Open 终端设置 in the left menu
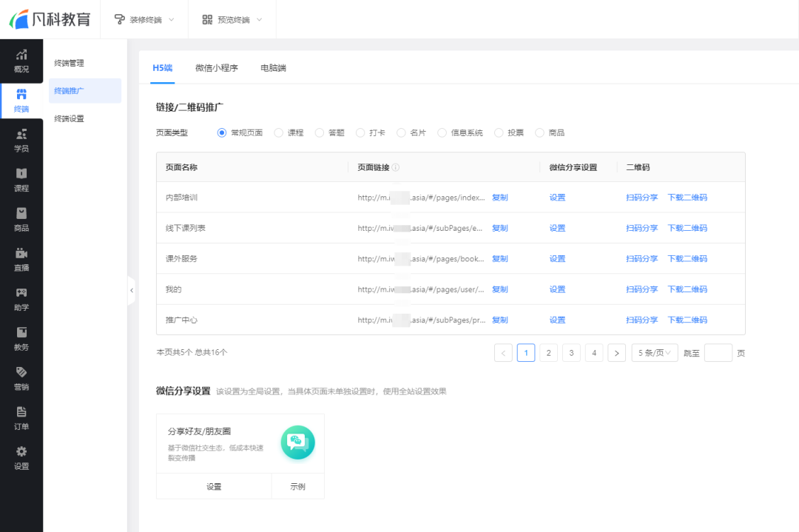 [x=70, y=118]
